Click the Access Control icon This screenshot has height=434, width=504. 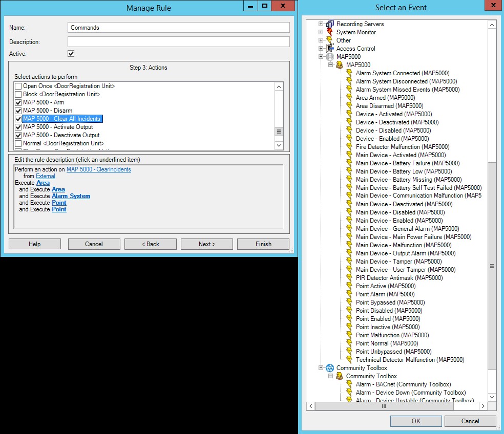click(x=330, y=49)
